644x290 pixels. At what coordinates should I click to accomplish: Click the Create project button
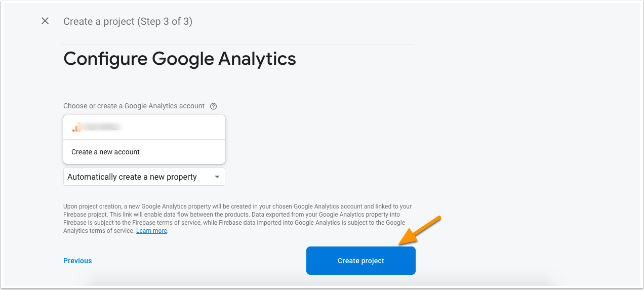coord(361,261)
